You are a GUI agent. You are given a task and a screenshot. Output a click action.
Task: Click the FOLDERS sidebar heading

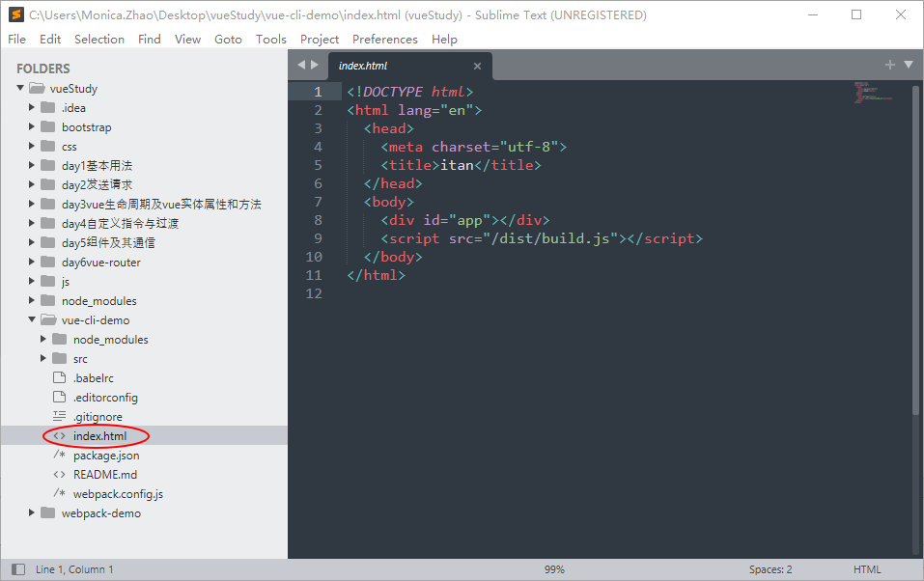43,69
